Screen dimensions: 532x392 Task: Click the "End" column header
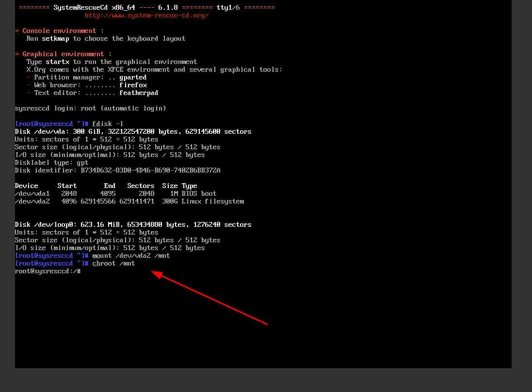(110, 186)
